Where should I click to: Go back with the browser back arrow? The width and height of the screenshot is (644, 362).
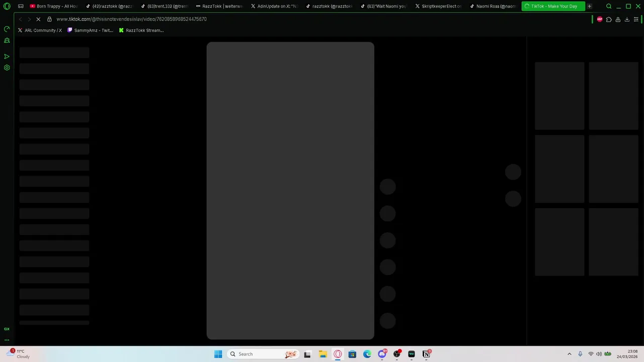point(20,19)
